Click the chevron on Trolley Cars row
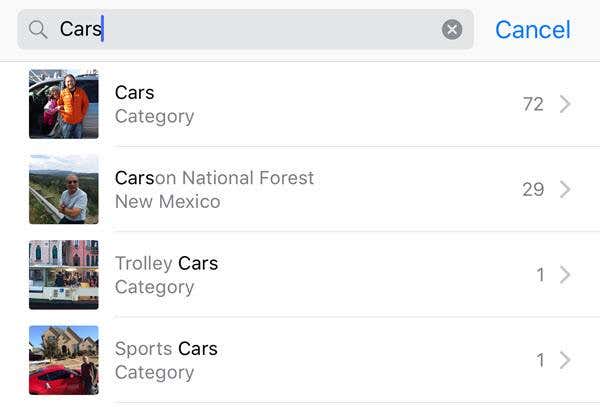This screenshot has width=600, height=408. coord(565,274)
